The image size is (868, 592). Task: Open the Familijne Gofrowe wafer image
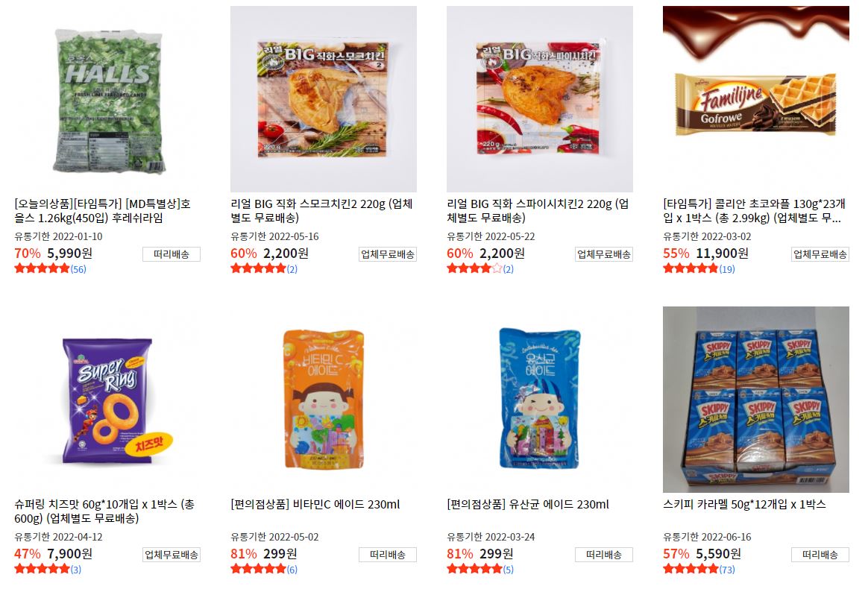pyautogui.click(x=755, y=99)
